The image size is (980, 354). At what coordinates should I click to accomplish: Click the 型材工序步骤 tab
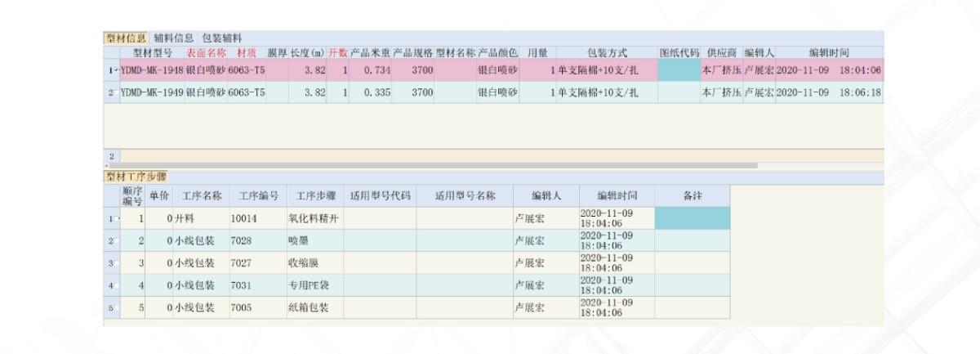[136, 176]
